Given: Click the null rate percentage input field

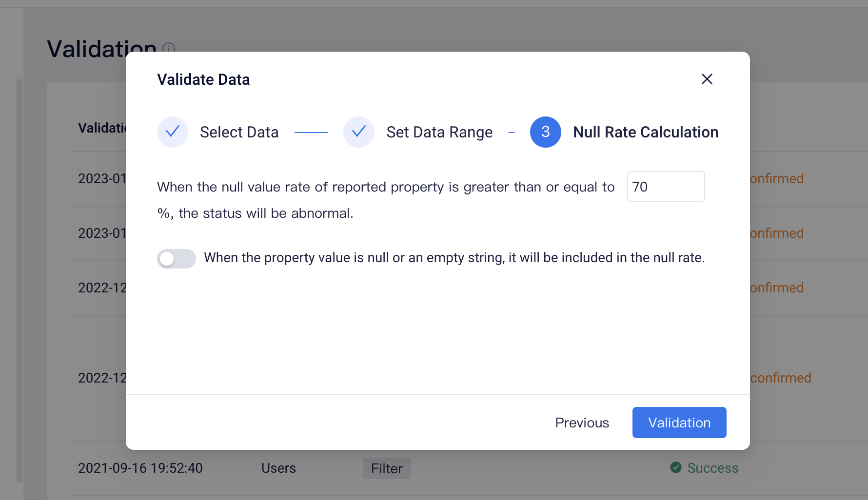Looking at the screenshot, I should point(666,187).
